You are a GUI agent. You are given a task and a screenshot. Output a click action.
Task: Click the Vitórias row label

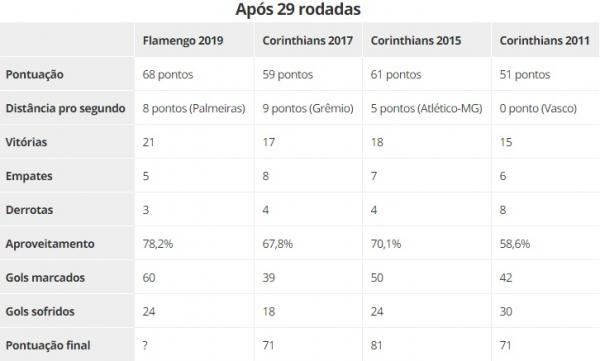click(x=26, y=142)
